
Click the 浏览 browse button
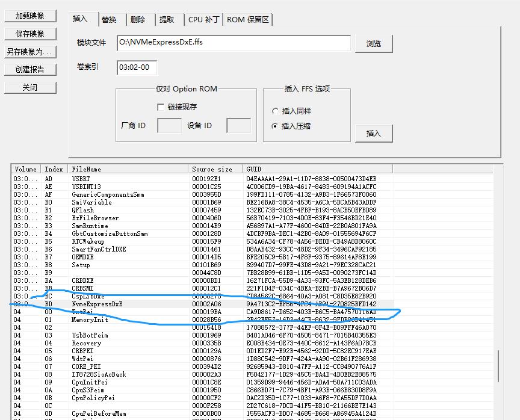click(374, 44)
